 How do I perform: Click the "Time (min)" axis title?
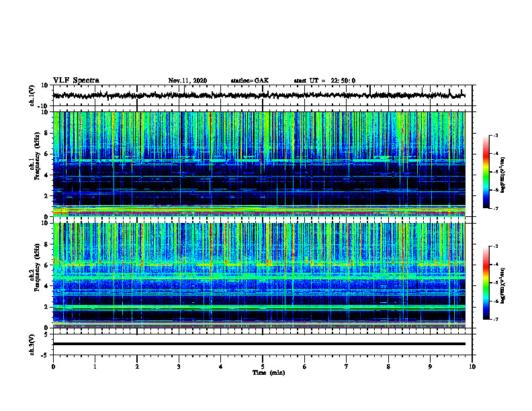269,373
